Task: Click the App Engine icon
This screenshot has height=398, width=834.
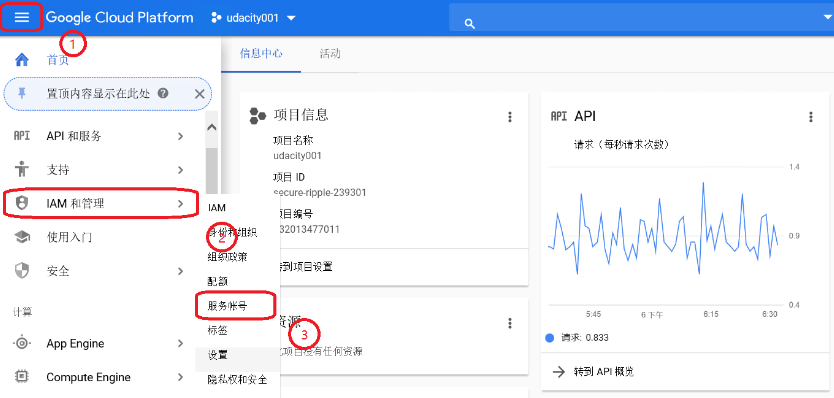Action: 22,343
